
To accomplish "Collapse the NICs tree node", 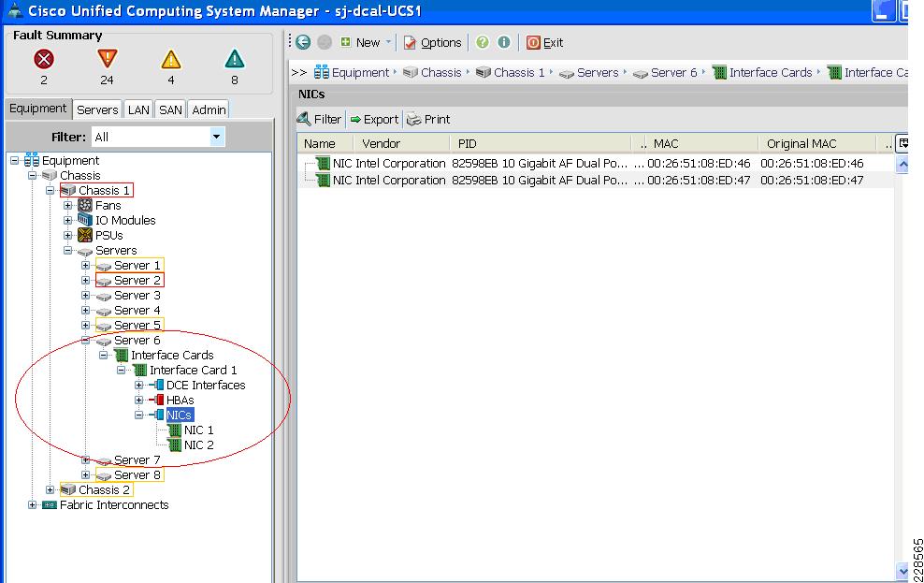I will (x=138, y=415).
